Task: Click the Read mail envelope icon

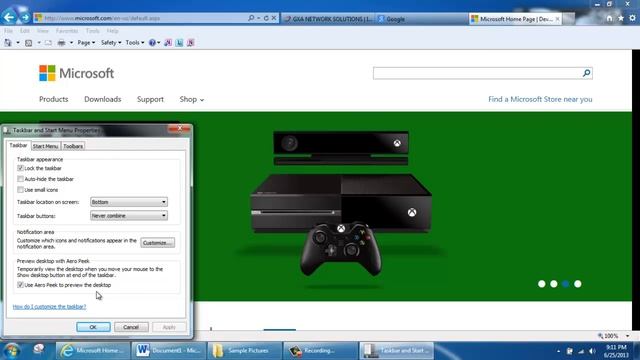Action: (x=48, y=42)
